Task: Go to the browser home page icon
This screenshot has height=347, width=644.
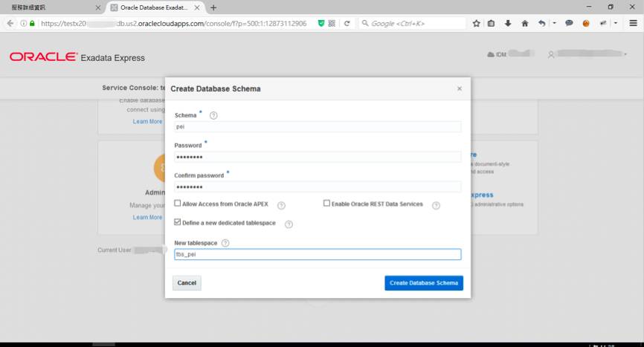Action: (525, 23)
